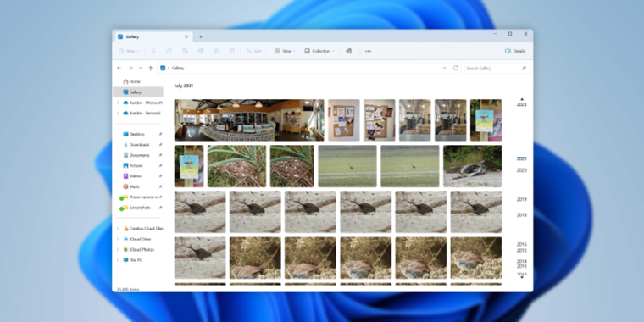This screenshot has height=322, width=644.
Task: Open Creative Cloud Files in sidebar
Action: (143, 229)
